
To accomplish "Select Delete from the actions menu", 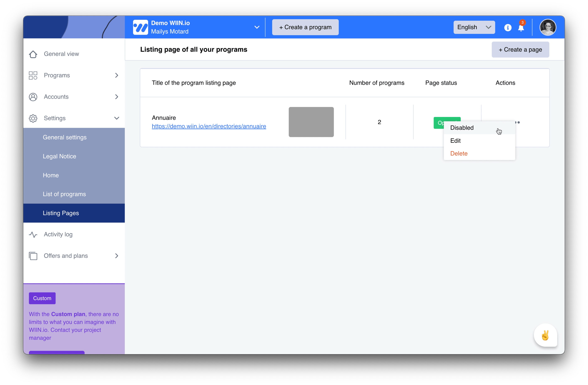I will point(459,154).
